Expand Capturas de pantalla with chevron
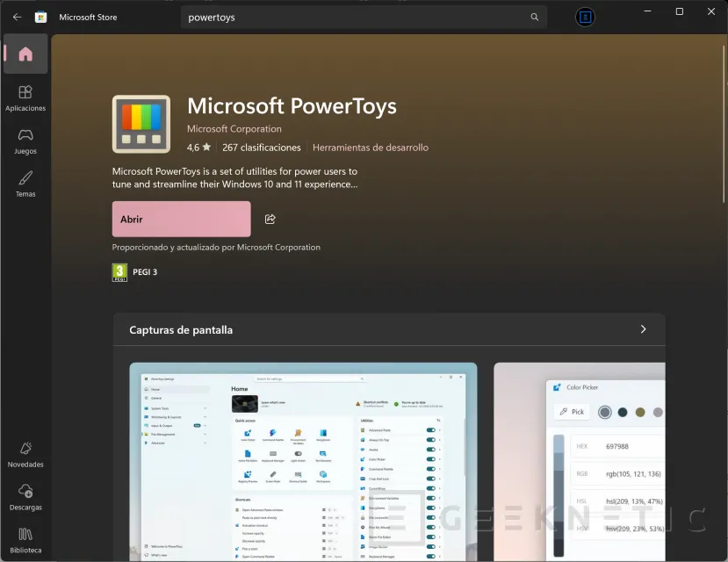 coord(643,329)
